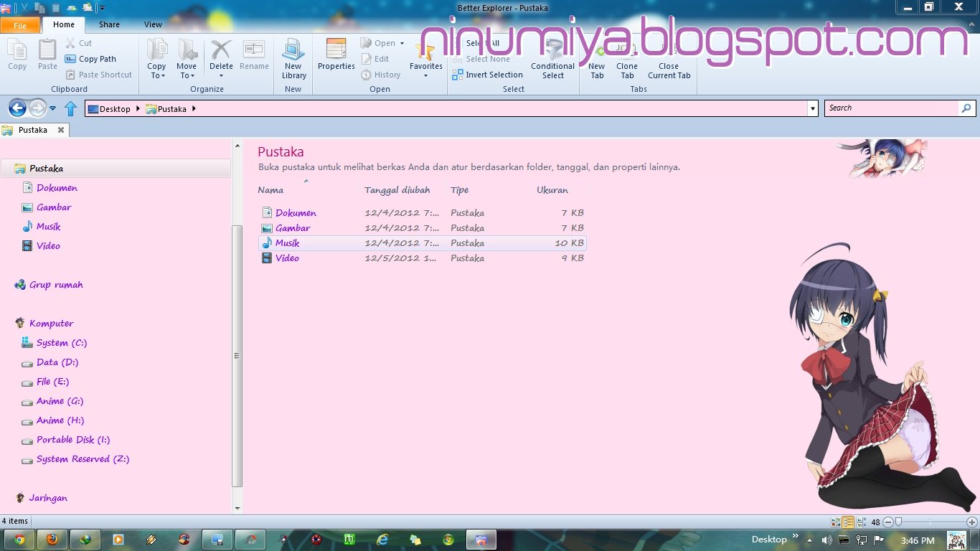This screenshot has width=980, height=551.
Task: Click the 3:46 PM taskbar clock
Action: [918, 540]
